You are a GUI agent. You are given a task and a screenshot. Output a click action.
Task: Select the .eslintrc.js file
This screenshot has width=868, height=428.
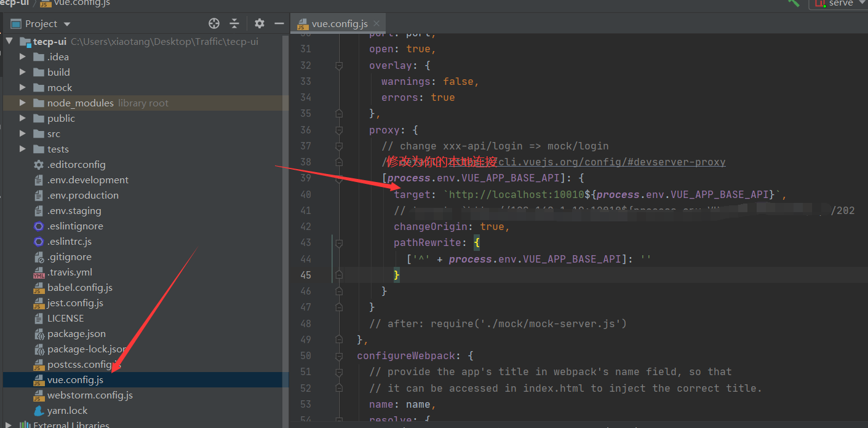(x=70, y=241)
